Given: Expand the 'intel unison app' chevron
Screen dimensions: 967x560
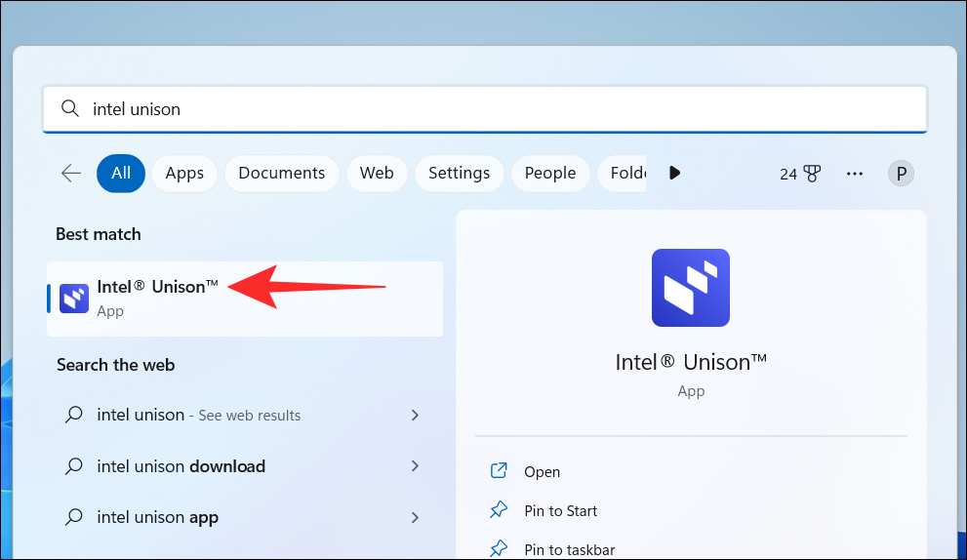Looking at the screenshot, I should click(415, 517).
